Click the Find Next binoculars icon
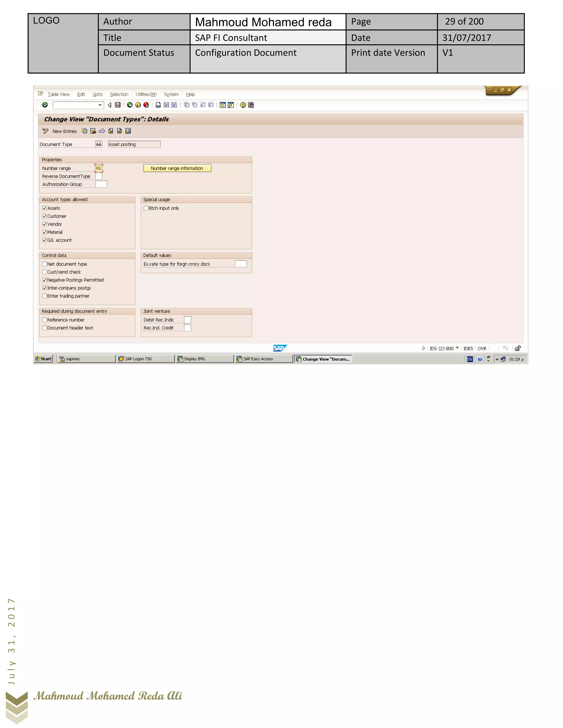Screen dimensions: 563x728 point(174,105)
